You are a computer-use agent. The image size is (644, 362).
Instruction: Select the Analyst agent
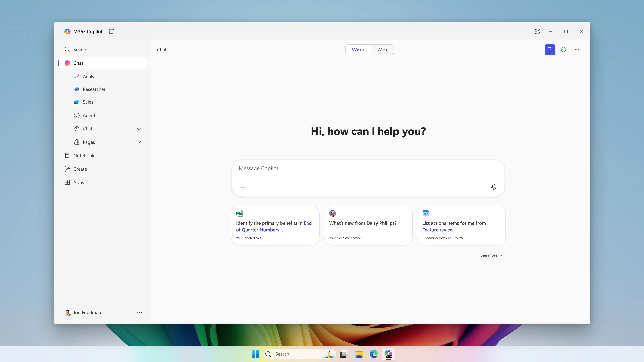[90, 76]
